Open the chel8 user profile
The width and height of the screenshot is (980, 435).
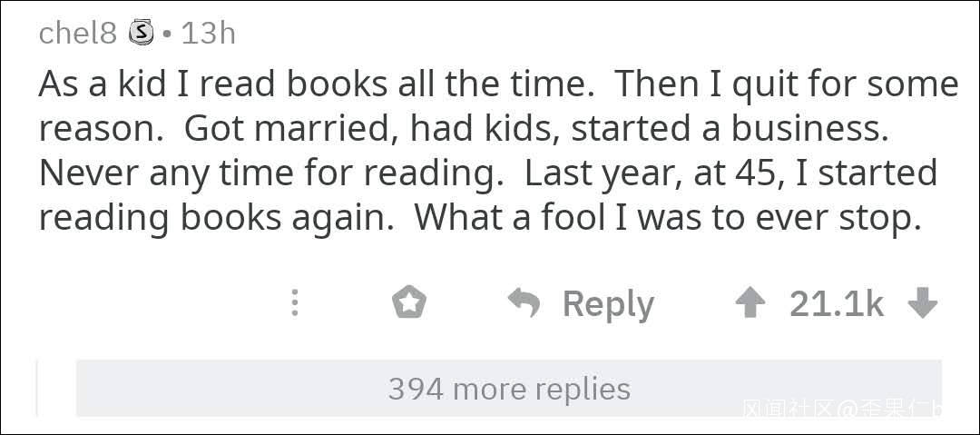click(x=78, y=34)
